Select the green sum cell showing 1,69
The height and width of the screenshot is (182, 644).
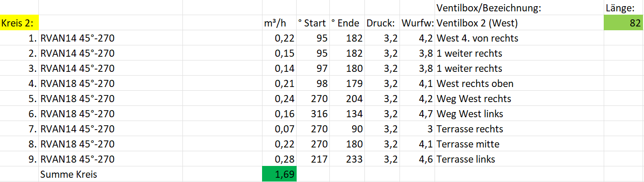click(x=279, y=174)
